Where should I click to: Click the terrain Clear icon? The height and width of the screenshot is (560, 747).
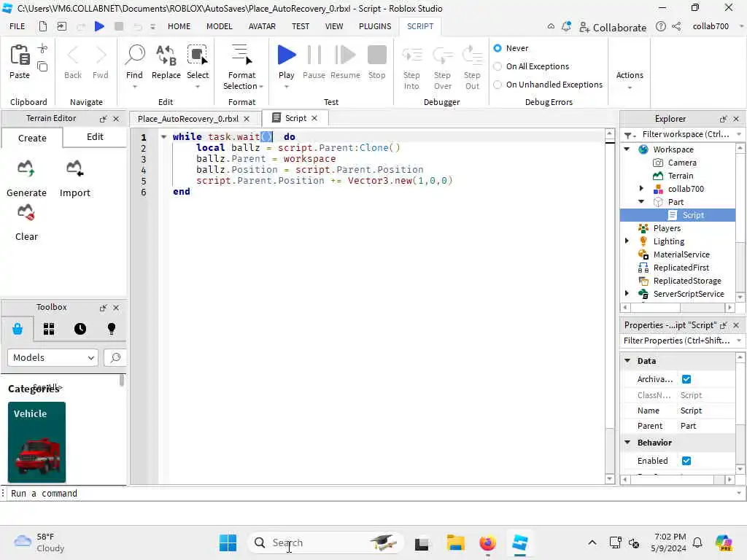click(26, 213)
